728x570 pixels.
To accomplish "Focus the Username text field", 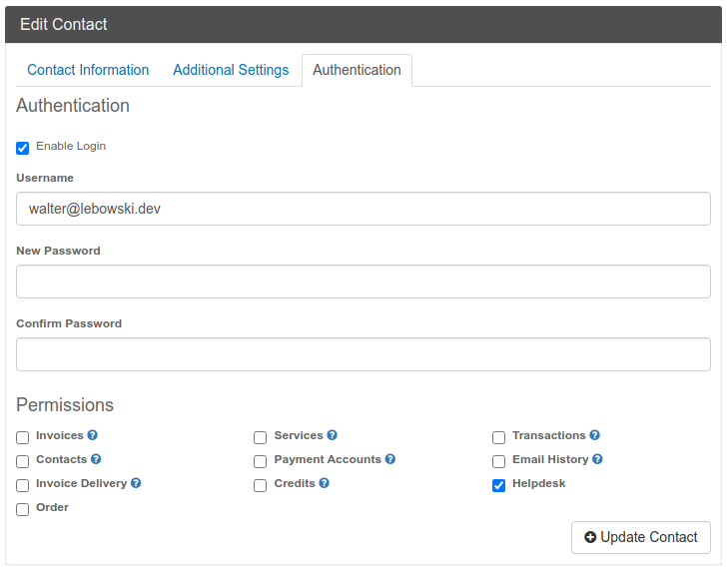I will tap(364, 209).
